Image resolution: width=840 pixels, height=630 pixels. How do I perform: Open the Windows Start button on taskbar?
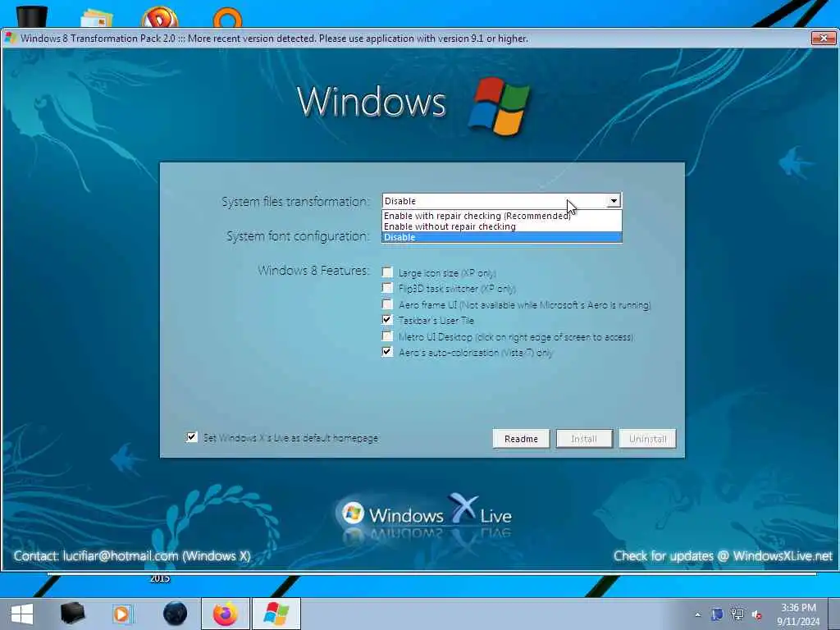(21, 614)
